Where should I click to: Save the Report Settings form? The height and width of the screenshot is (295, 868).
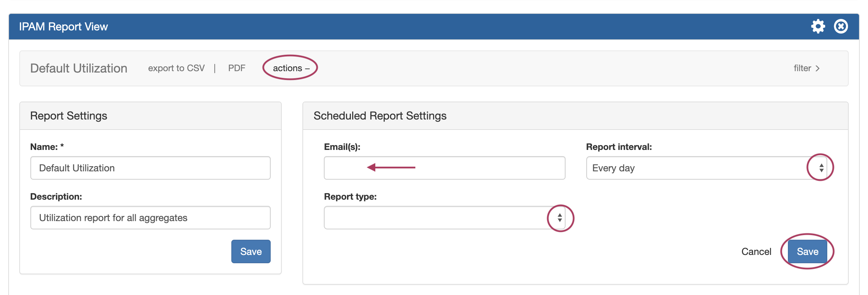251,251
